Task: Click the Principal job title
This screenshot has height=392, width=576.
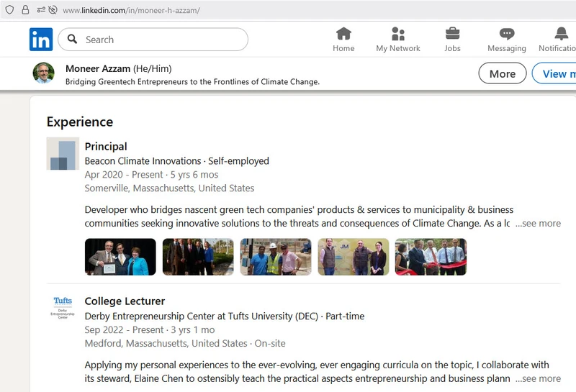Action: click(106, 147)
